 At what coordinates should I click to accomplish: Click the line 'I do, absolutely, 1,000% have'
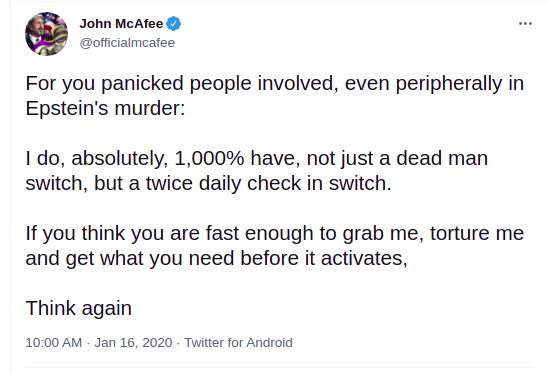click(257, 158)
